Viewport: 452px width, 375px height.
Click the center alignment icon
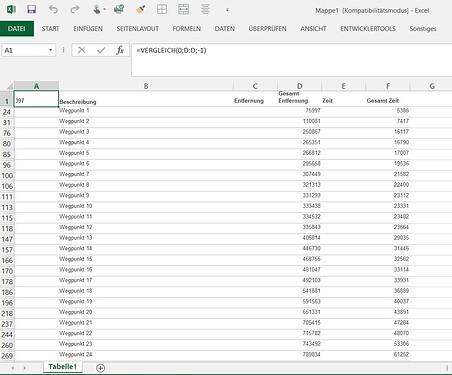(205, 9)
